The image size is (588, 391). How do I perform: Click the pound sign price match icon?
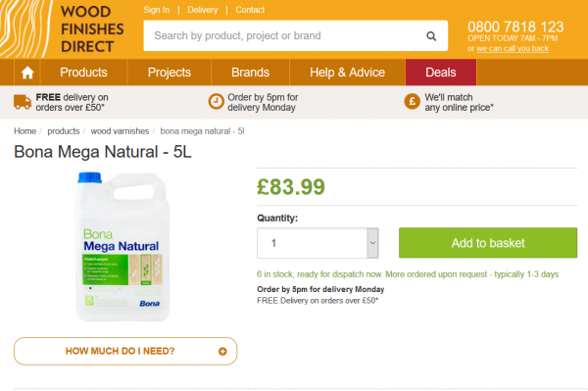click(412, 102)
